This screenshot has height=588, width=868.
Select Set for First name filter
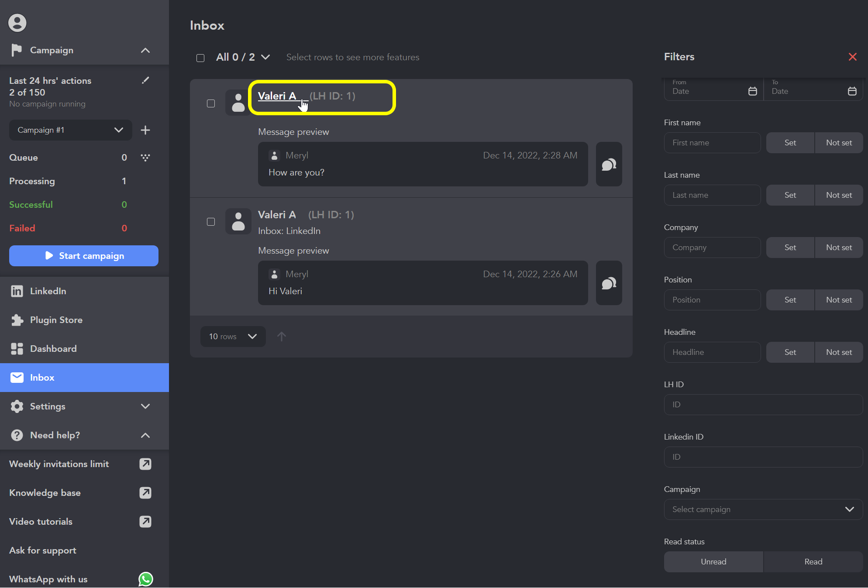click(x=790, y=143)
